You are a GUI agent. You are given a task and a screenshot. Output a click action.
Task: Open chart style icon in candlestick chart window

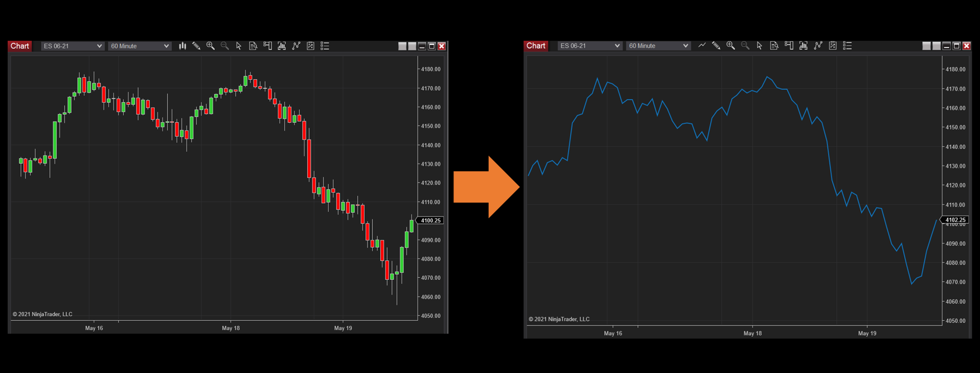coord(183,46)
